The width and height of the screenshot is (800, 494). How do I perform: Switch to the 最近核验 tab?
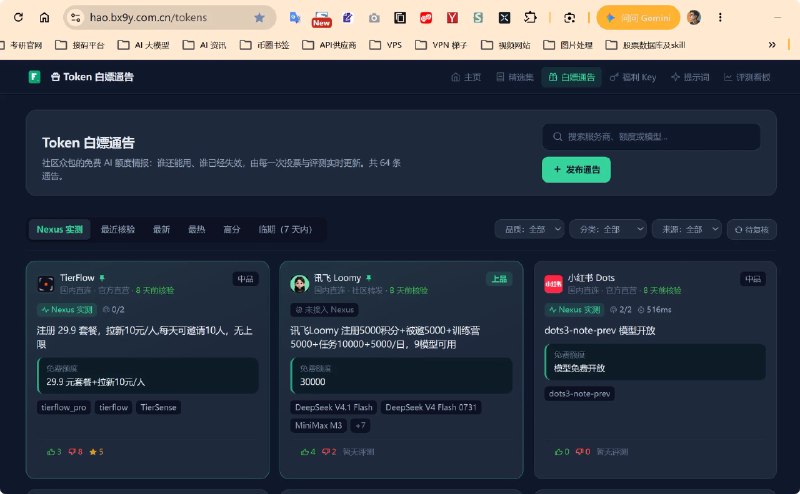(x=117, y=229)
